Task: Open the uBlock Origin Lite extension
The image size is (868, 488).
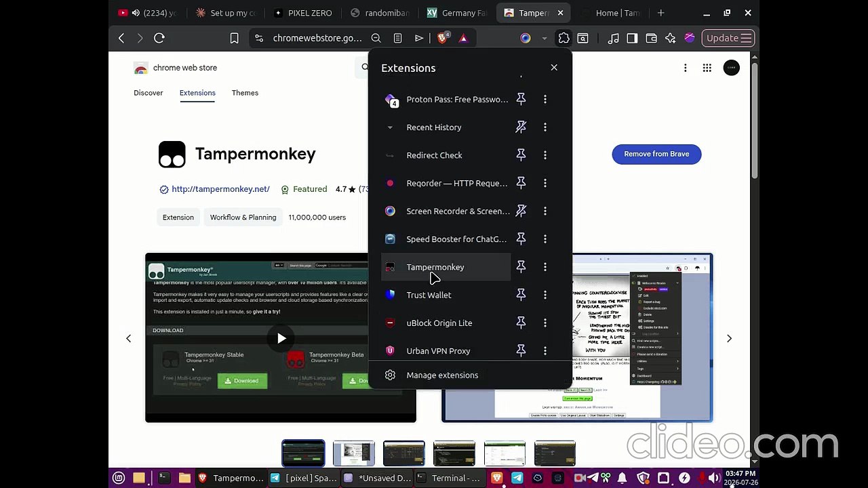Action: 446,323
